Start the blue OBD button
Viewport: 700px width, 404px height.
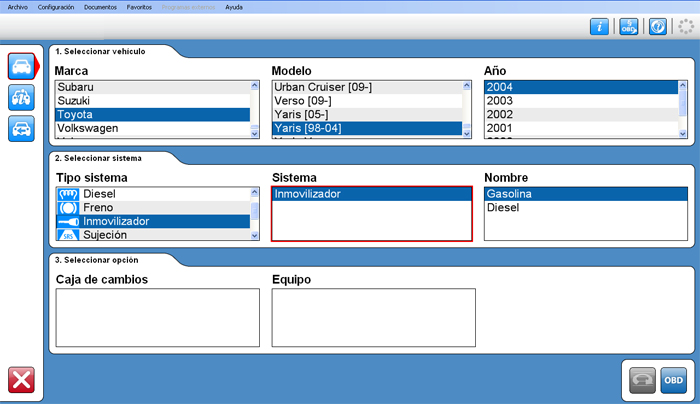pos(673,380)
